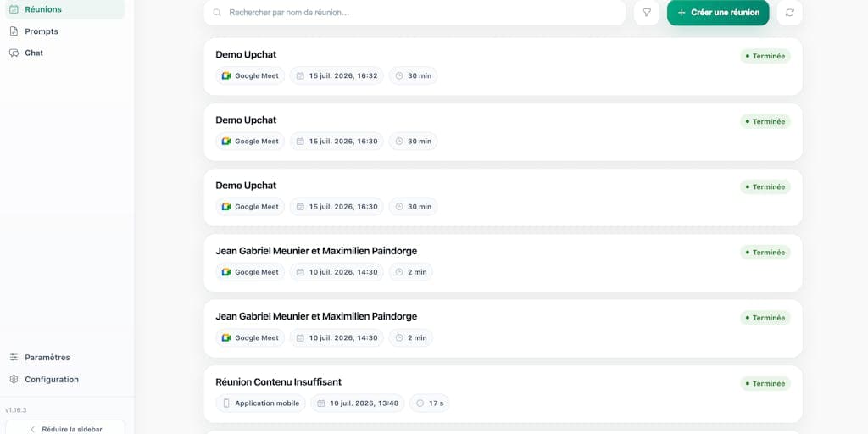Click the Configuration gear icon
This screenshot has width=868, height=434.
coord(14,379)
